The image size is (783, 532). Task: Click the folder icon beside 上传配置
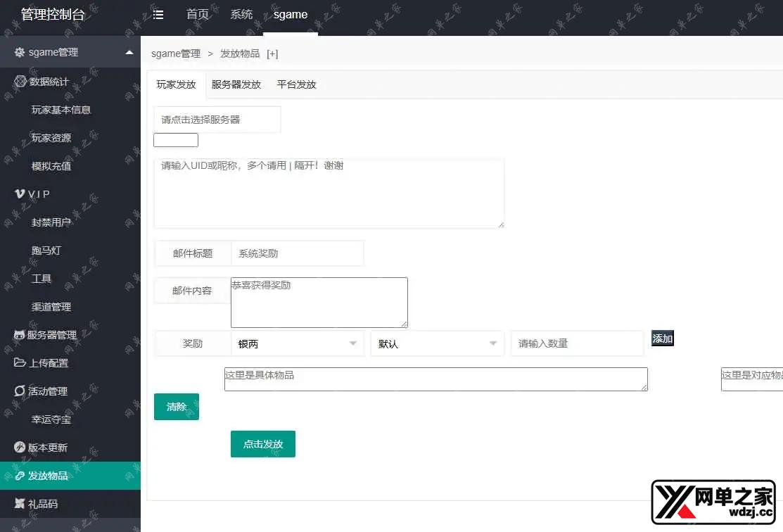pyautogui.click(x=20, y=362)
